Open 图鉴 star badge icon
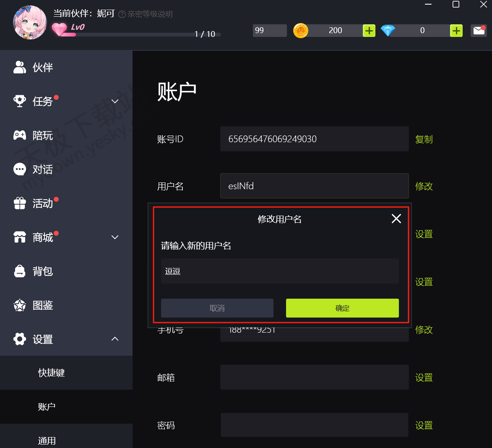The height and width of the screenshot is (448, 492). pyautogui.click(x=20, y=305)
